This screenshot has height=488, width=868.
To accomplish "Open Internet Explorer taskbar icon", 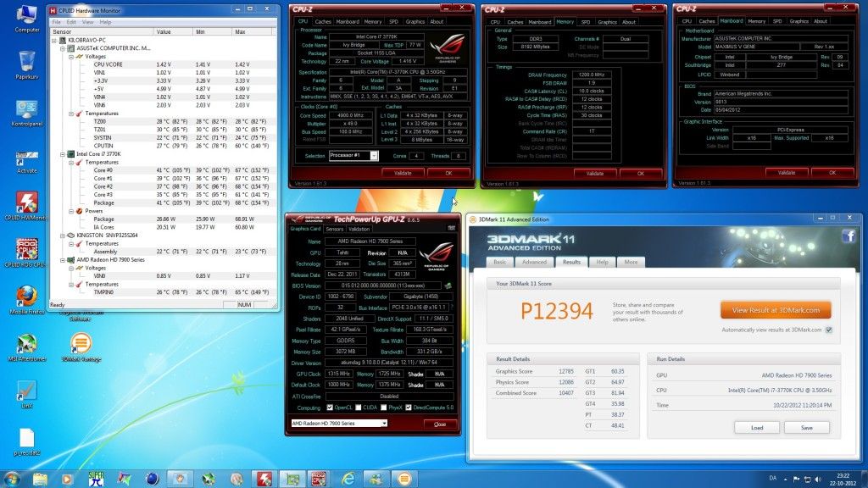I will pos(348,479).
